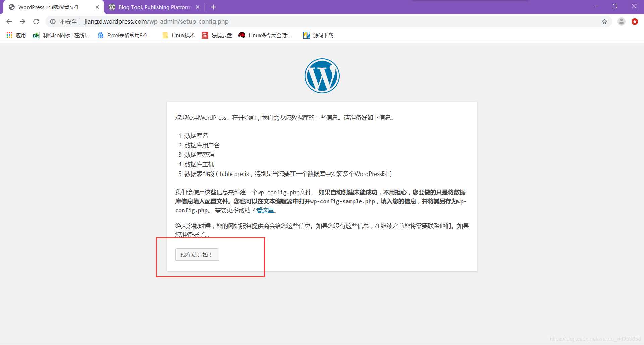
Task: Open the Excel表格常用8个 bookmark
Action: 124,35
